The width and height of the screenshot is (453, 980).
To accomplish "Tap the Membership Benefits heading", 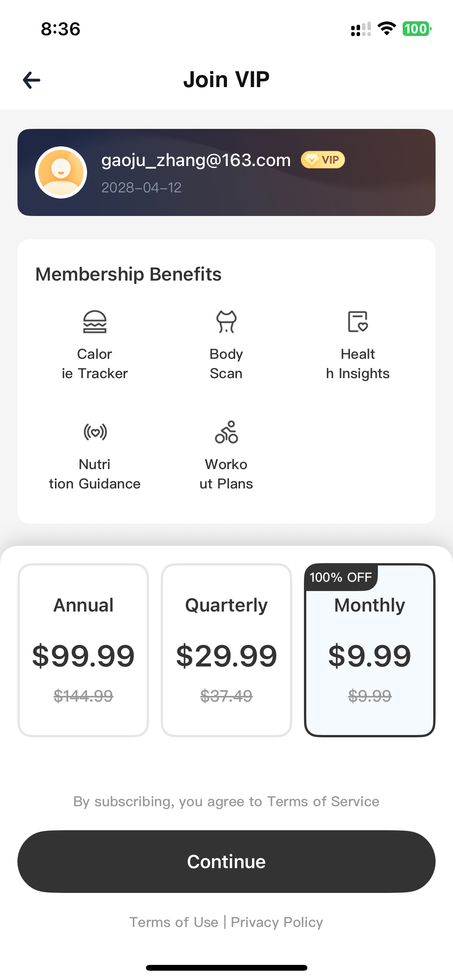I will tap(129, 274).
